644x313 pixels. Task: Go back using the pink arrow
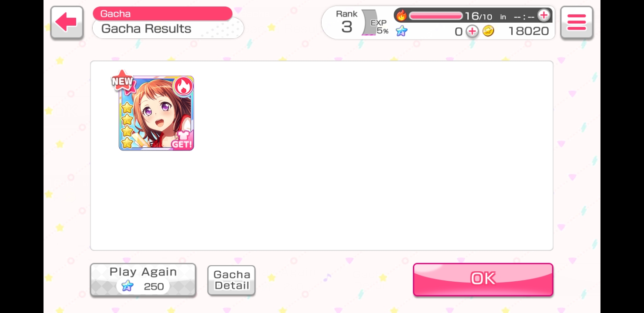click(67, 23)
